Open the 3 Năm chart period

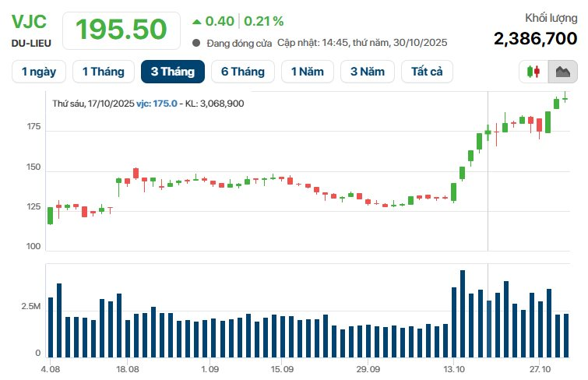tap(368, 72)
